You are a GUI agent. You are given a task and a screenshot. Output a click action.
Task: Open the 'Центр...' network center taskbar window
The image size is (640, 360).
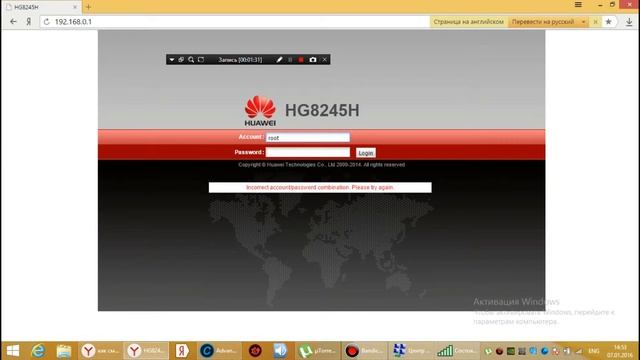(411, 351)
